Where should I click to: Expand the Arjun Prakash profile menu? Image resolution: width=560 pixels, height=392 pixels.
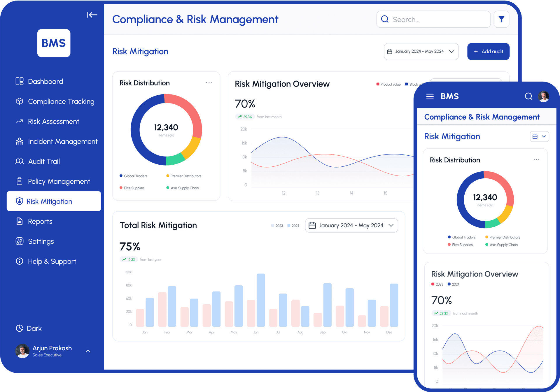(x=88, y=351)
